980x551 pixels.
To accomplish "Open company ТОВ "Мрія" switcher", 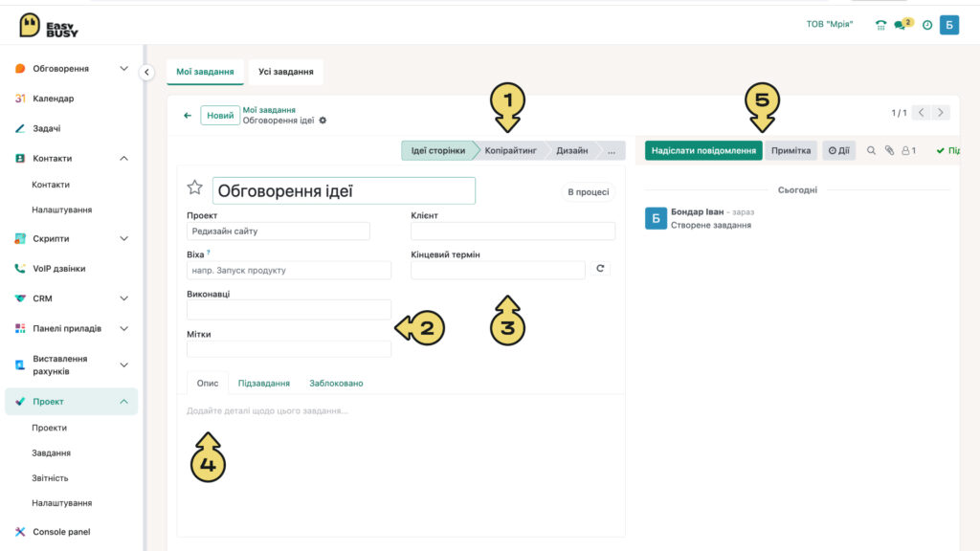I will [x=830, y=24].
